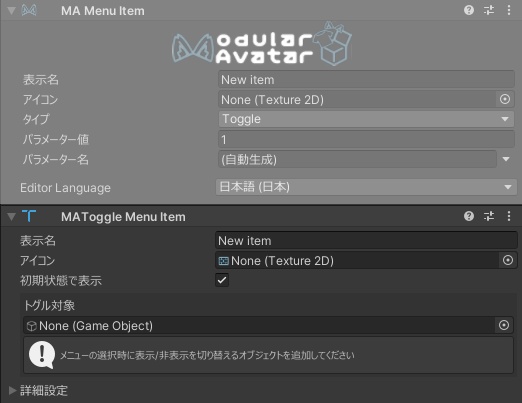Open MAToggle Menu Item more options menu
Screen dimensions: 522x403
(509, 216)
